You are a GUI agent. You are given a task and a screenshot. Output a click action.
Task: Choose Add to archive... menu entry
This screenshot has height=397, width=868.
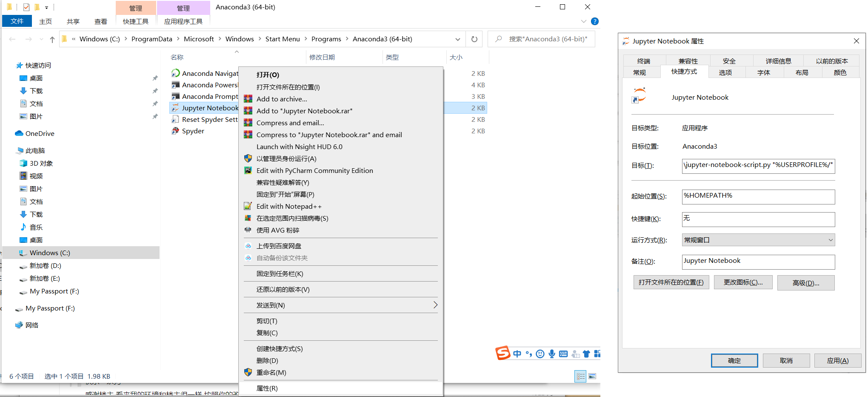point(341,99)
